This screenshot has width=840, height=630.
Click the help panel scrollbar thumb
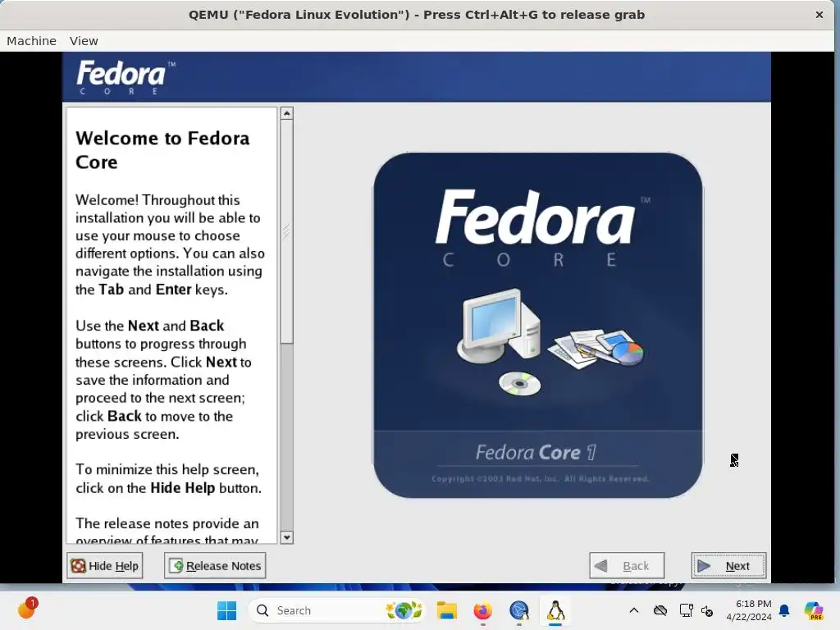tap(286, 231)
